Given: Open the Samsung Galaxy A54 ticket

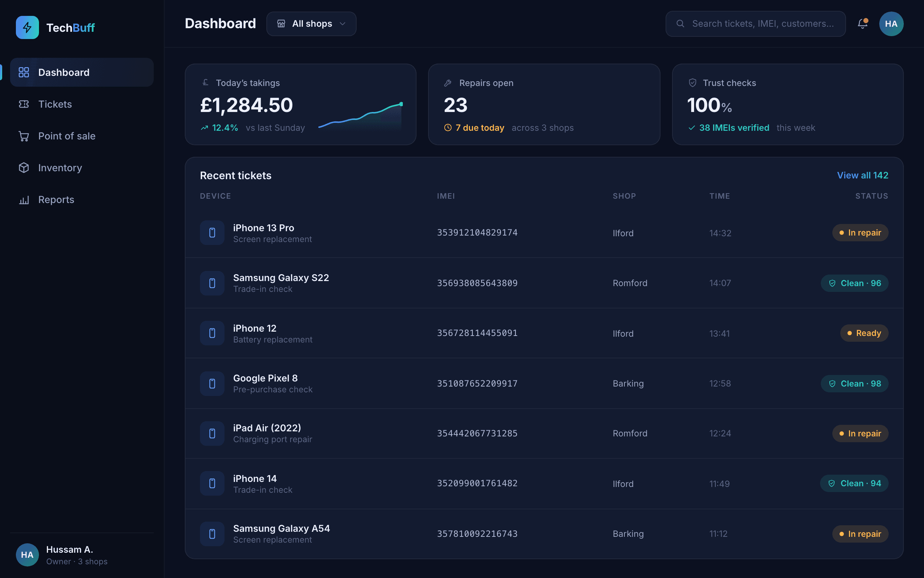Looking at the screenshot, I should pyautogui.click(x=544, y=534).
